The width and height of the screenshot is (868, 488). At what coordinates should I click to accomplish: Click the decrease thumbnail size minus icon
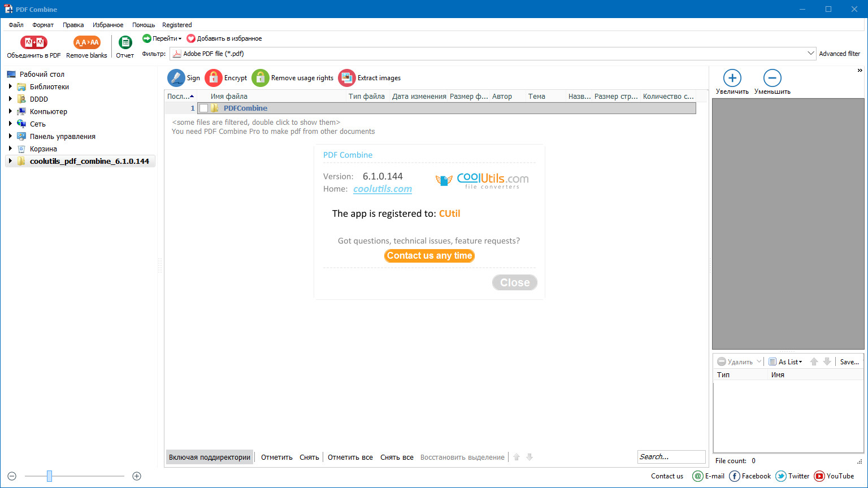12,476
